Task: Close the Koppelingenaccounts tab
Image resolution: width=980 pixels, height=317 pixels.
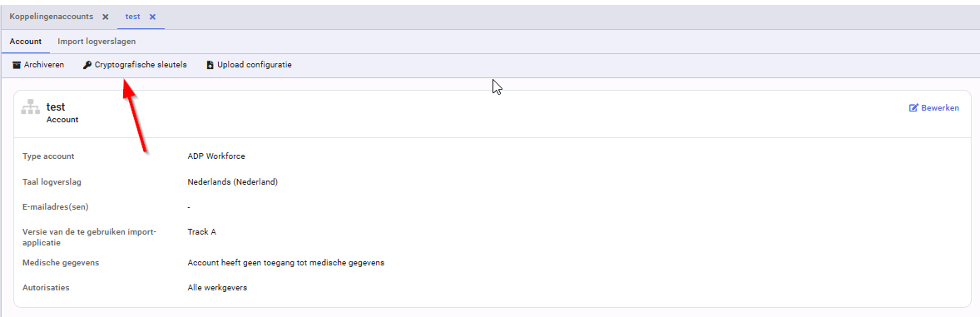Action: [x=105, y=17]
